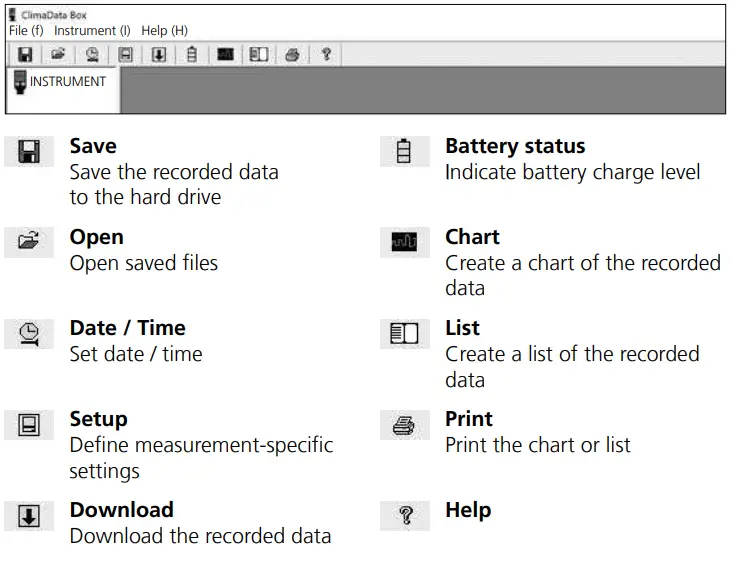Click 'Indicate battery charge level' text
The height and width of the screenshot is (571, 744).
click(573, 172)
